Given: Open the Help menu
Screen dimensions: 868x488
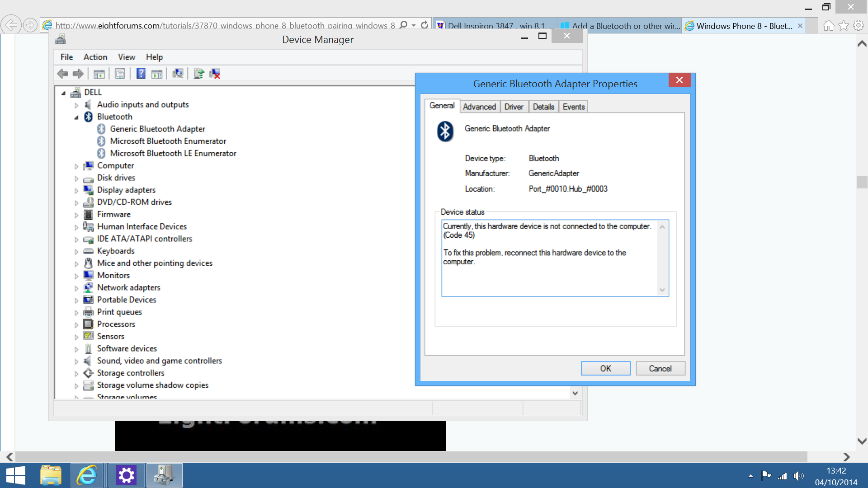Looking at the screenshot, I should pos(154,57).
